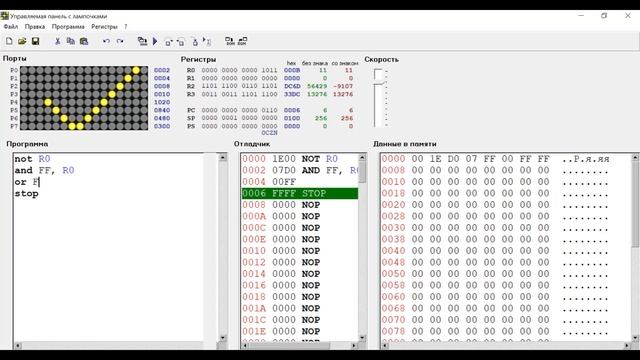This screenshot has width=640, height=360.
Task: Click memory row address 0040
Action: tap(393, 251)
